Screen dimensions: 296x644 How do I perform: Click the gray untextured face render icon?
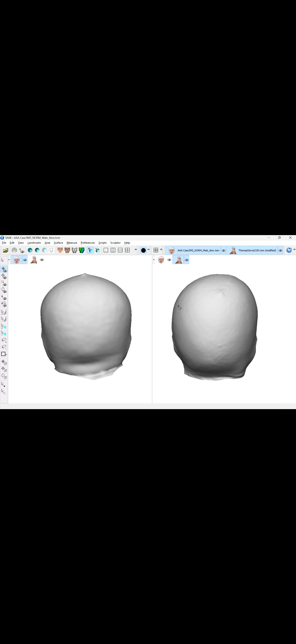click(74, 250)
